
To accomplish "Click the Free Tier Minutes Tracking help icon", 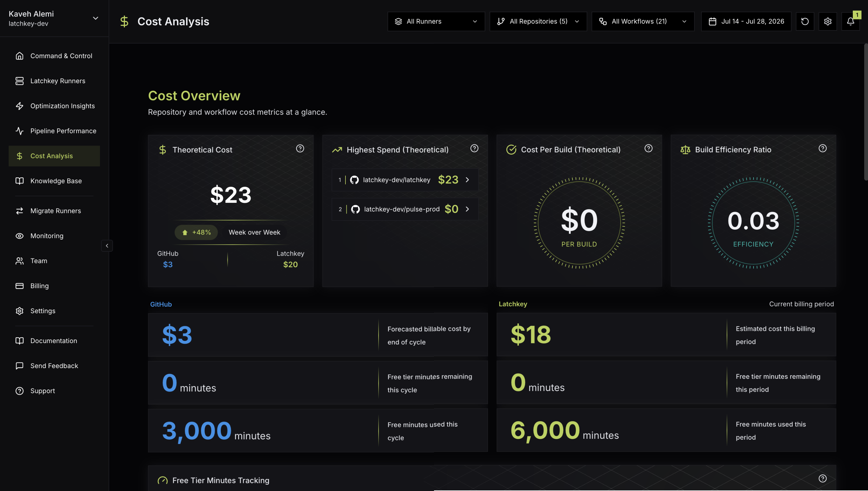I will [x=822, y=478].
